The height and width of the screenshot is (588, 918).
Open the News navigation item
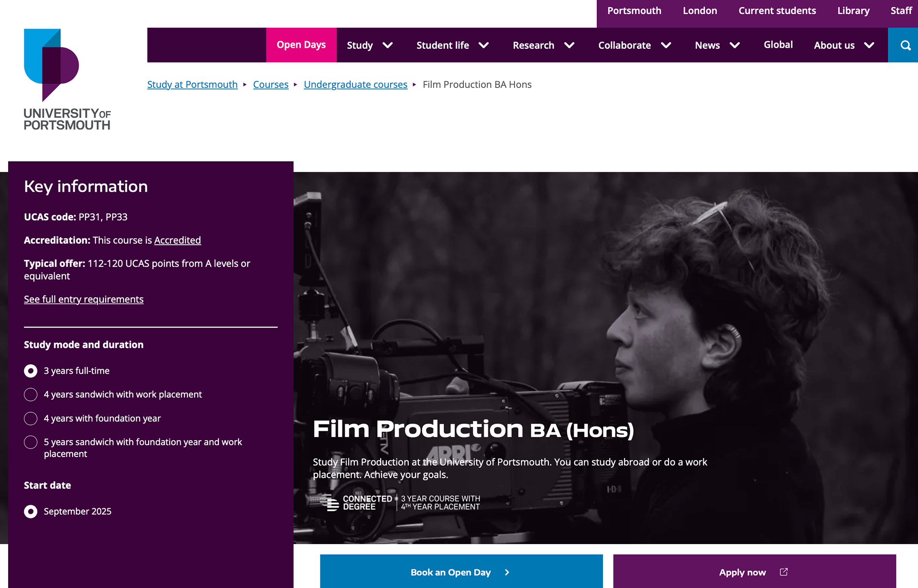707,45
